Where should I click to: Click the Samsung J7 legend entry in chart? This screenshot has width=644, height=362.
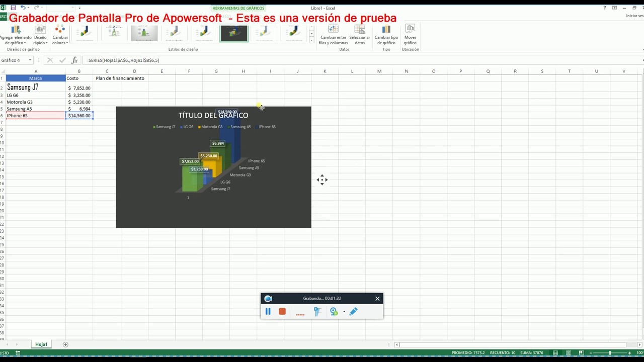(164, 127)
